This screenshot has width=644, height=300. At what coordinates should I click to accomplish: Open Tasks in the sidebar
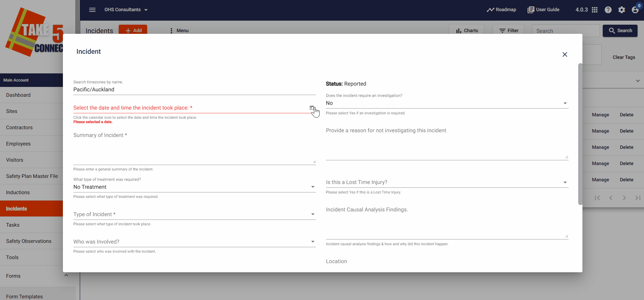pyautogui.click(x=31, y=225)
